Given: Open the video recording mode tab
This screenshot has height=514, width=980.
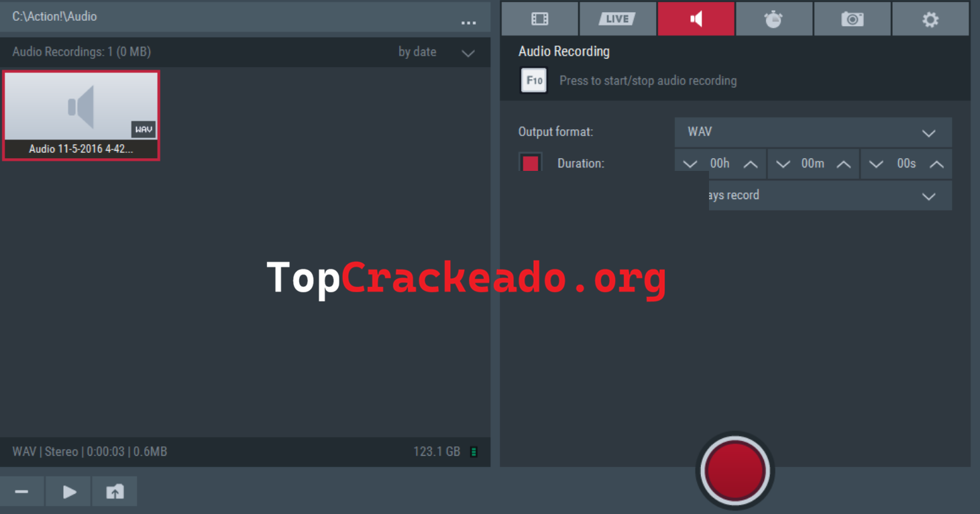Looking at the screenshot, I should pos(539,19).
